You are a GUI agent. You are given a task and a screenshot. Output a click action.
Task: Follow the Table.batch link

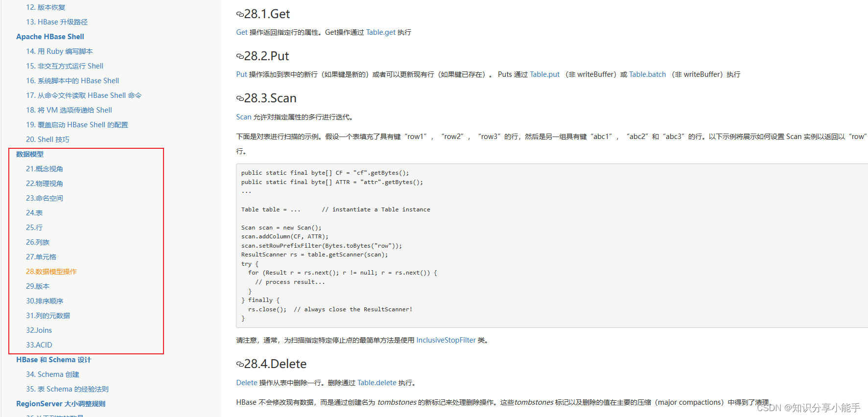[647, 74]
